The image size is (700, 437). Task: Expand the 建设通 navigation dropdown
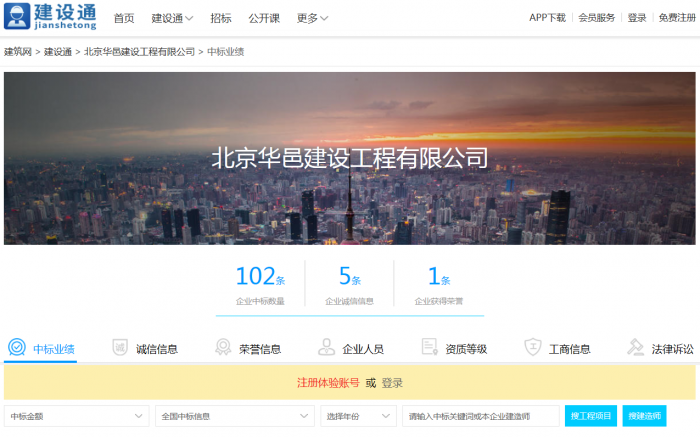pos(172,18)
